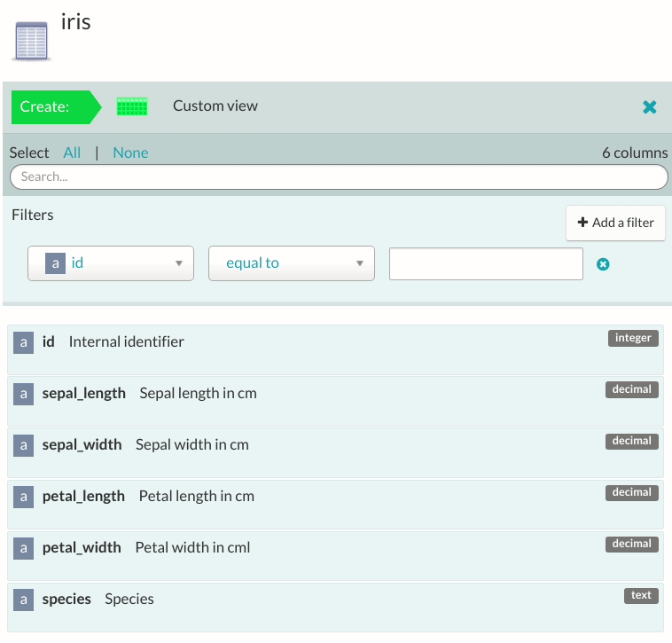Select All columns link
The height and width of the screenshot is (643, 672).
pos(72,153)
